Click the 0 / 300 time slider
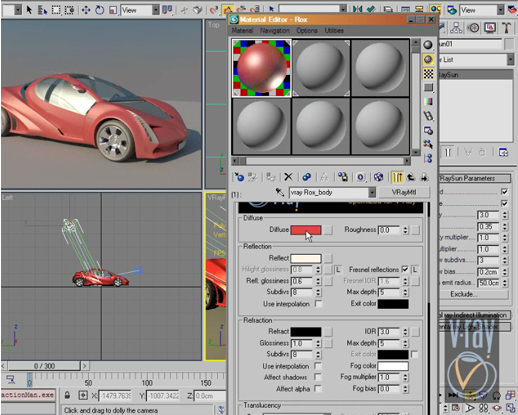This screenshot has height=415, width=518. point(44,366)
